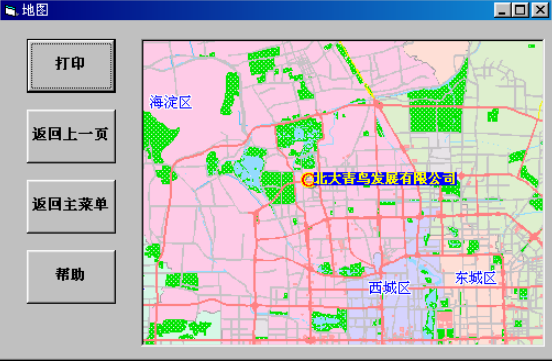This screenshot has height=361, width=552.
Task: Close the 地图 window
Action: coord(540,10)
